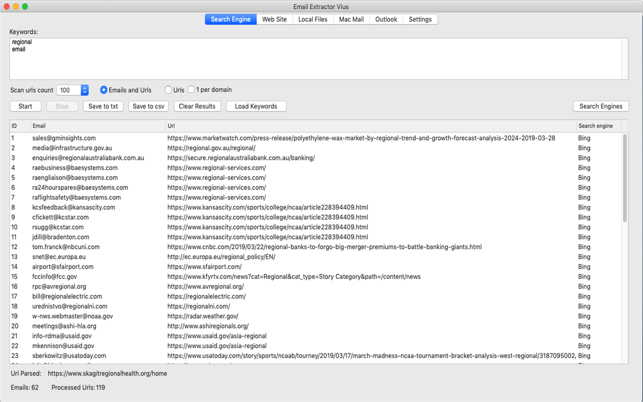Click the Start button
This screenshot has height=402, width=643.
[25, 106]
